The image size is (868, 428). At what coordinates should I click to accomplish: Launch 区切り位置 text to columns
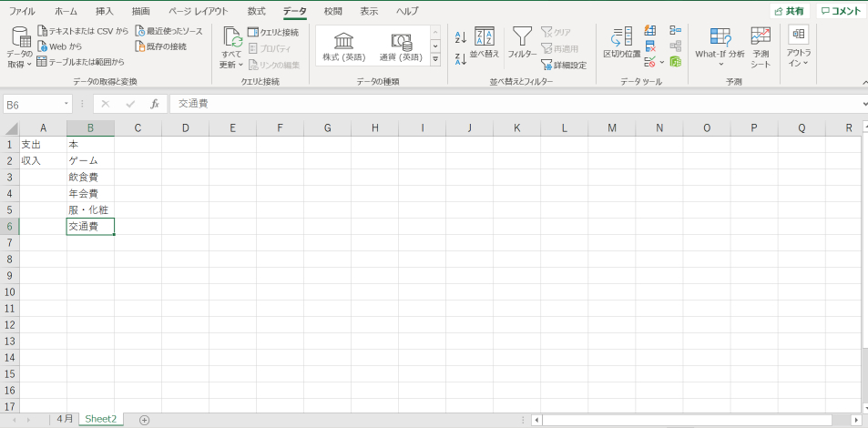point(622,43)
